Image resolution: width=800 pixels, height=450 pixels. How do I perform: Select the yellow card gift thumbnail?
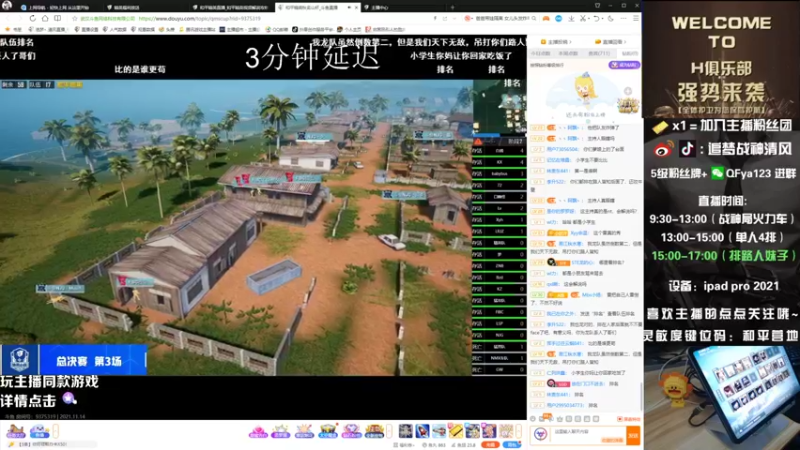pos(456,432)
